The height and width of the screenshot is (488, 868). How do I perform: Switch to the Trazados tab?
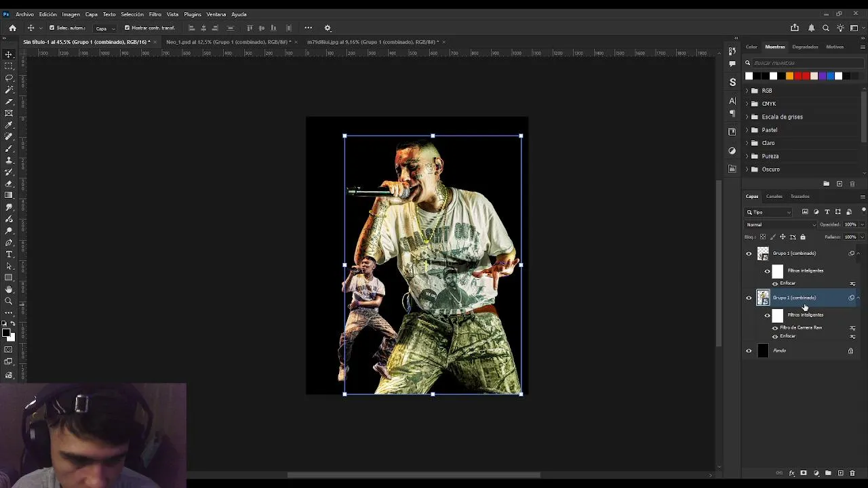pos(800,197)
